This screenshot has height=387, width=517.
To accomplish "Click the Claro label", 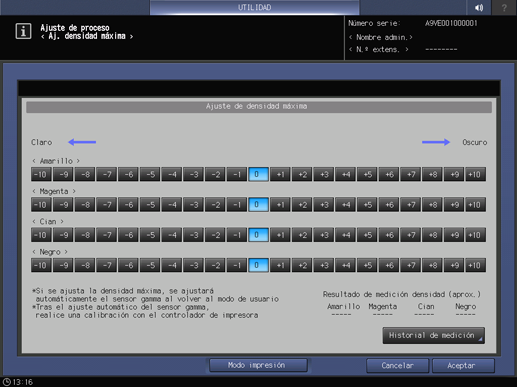I will click(x=42, y=142).
